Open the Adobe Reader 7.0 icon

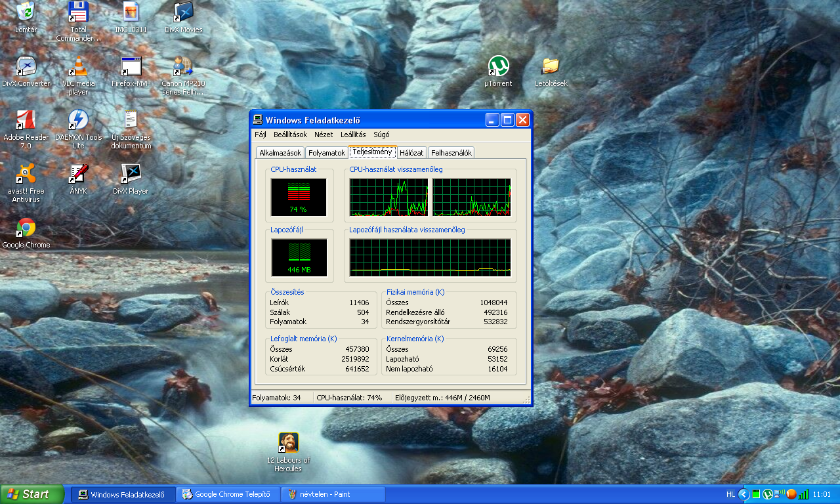26,120
